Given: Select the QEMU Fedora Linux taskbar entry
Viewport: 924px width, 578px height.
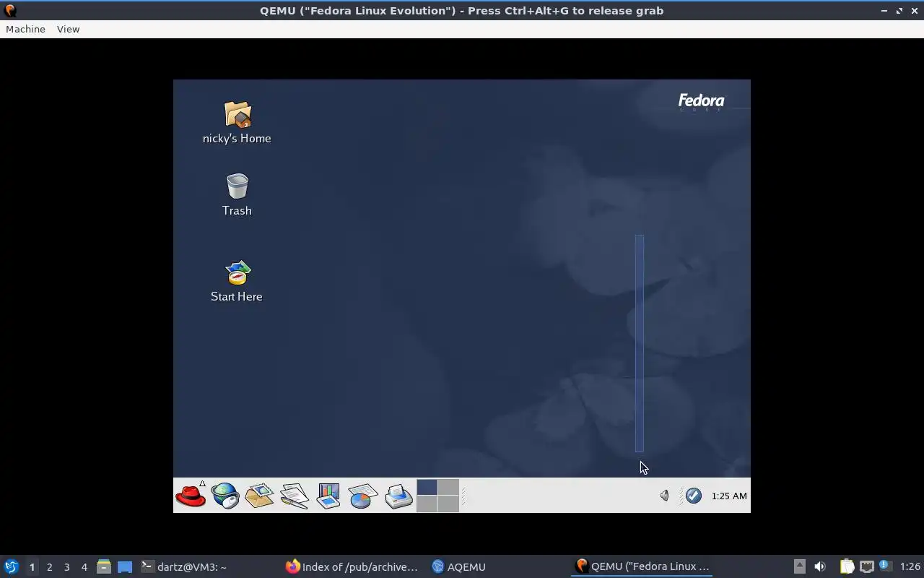Looking at the screenshot, I should click(642, 567).
